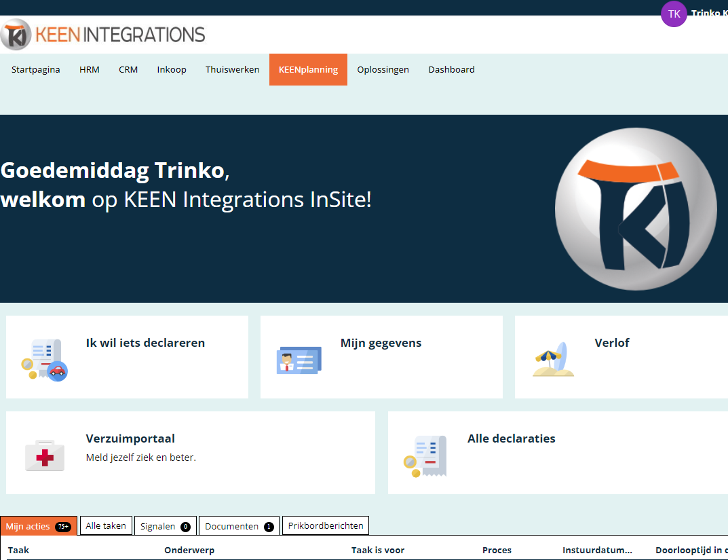Sort by the Taak column header

18,550
